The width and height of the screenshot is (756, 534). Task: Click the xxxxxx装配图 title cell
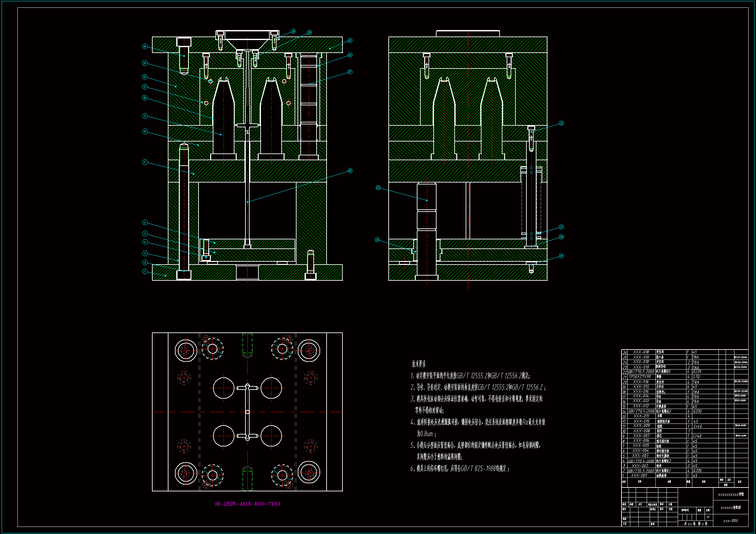[730, 508]
